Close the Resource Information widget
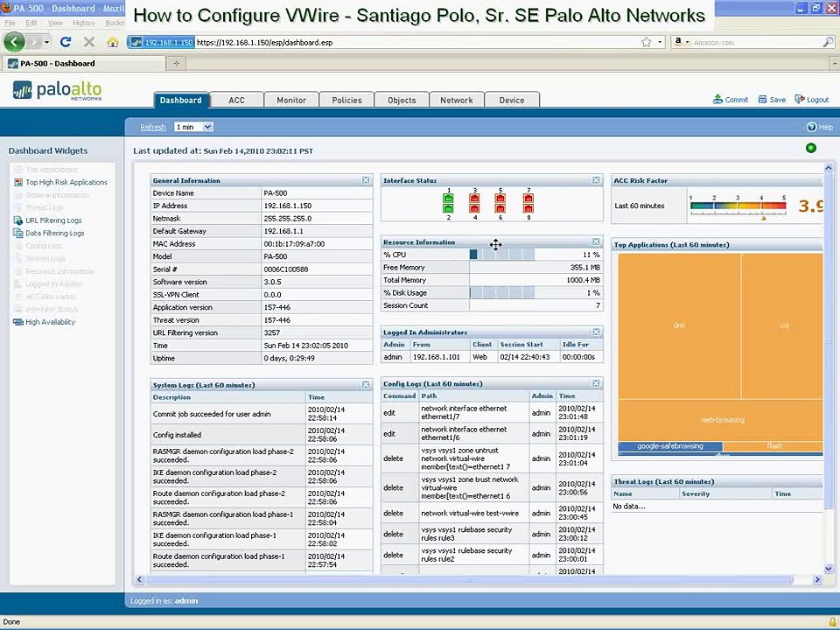This screenshot has height=630, width=840. (x=596, y=242)
